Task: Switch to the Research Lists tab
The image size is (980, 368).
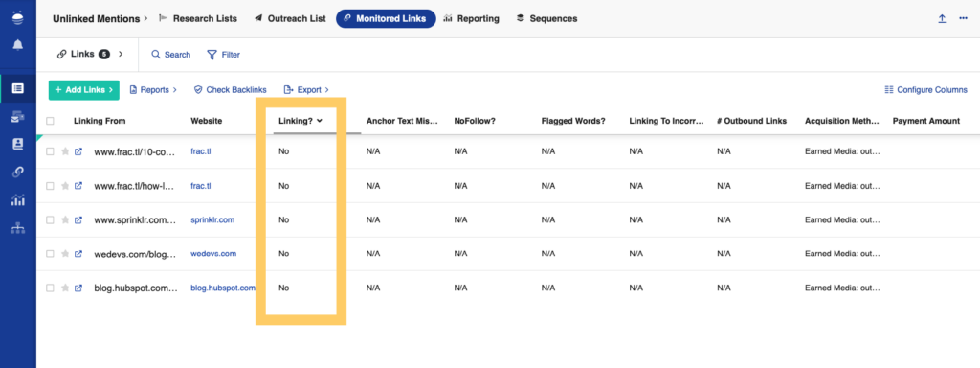Action: [198, 19]
